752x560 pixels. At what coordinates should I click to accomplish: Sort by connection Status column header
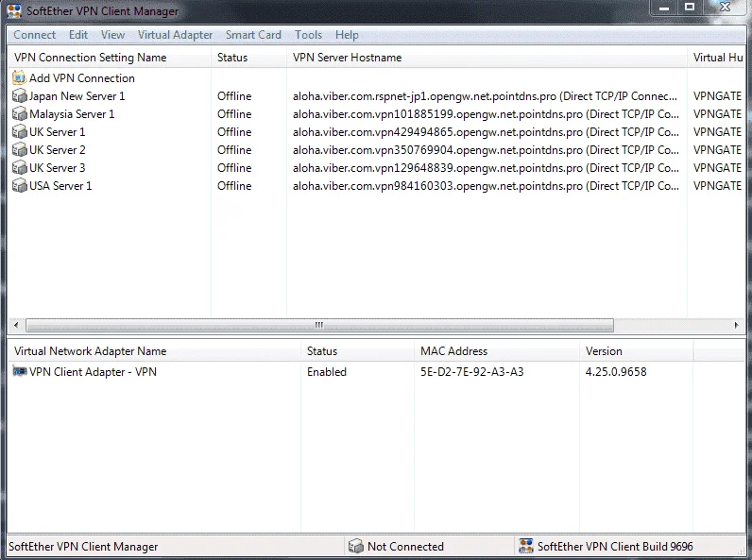248,58
